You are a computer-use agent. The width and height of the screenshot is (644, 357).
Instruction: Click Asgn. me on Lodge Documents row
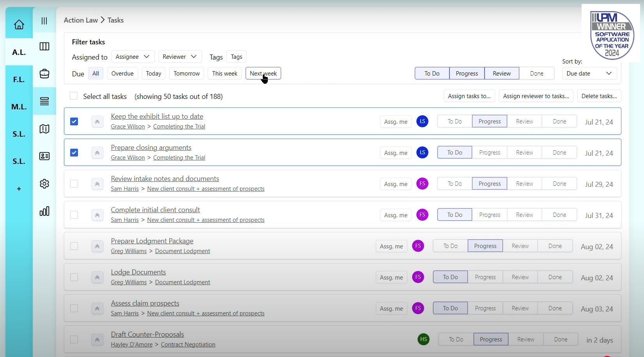391,278
